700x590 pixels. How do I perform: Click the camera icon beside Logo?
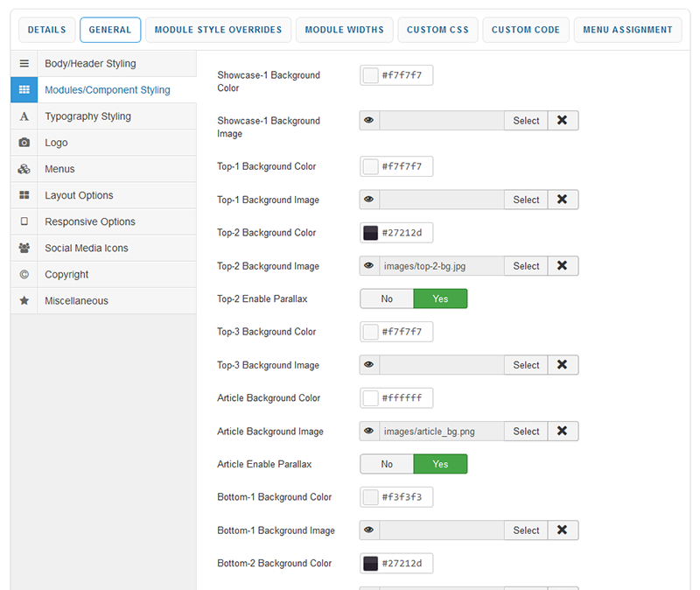[x=24, y=143]
